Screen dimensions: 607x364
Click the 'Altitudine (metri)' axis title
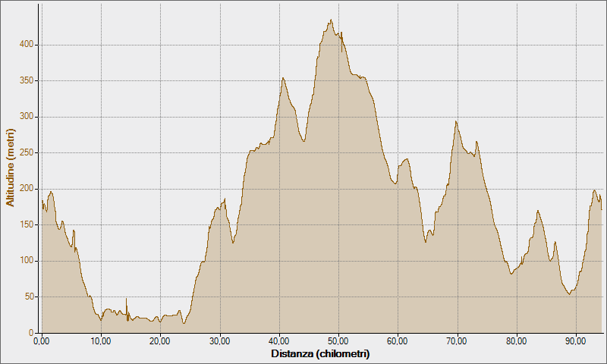pos(10,168)
